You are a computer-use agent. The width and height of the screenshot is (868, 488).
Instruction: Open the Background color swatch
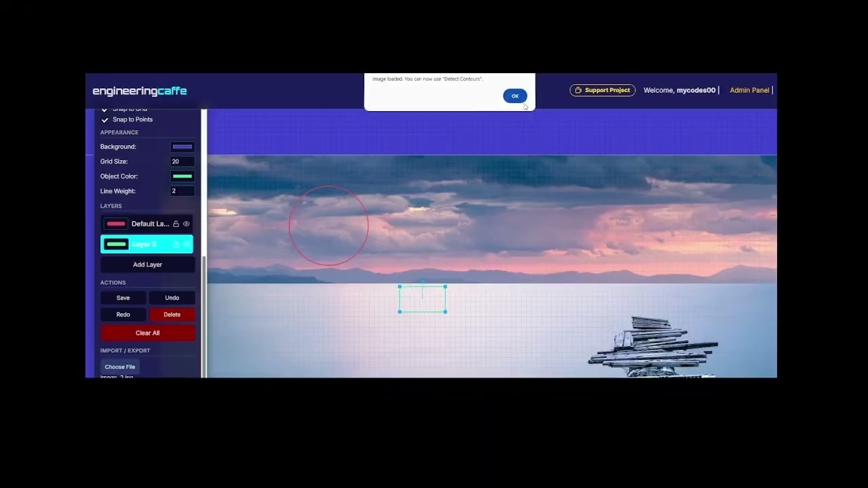click(x=182, y=146)
